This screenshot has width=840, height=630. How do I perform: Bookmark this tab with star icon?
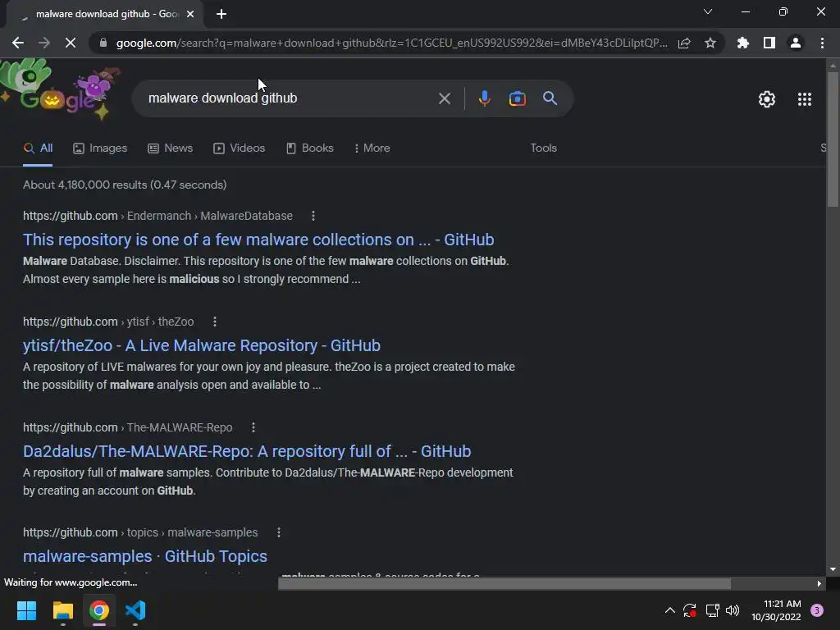click(x=710, y=43)
